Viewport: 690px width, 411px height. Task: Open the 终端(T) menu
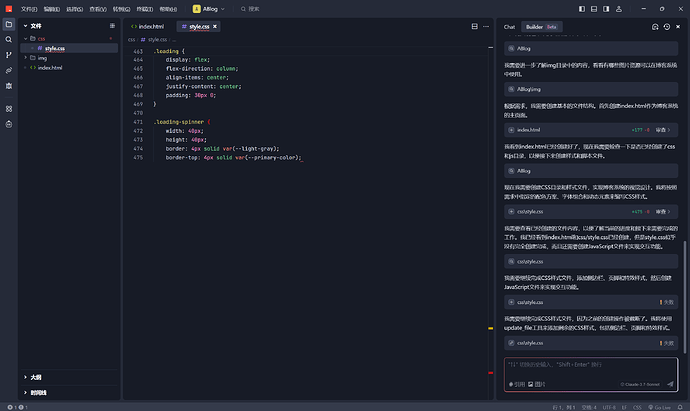[145, 9]
